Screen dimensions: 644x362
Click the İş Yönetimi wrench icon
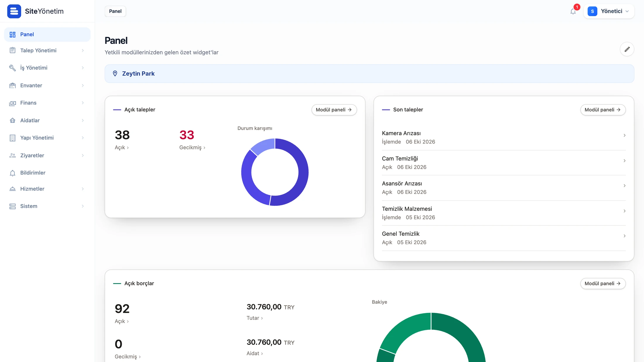tap(12, 68)
